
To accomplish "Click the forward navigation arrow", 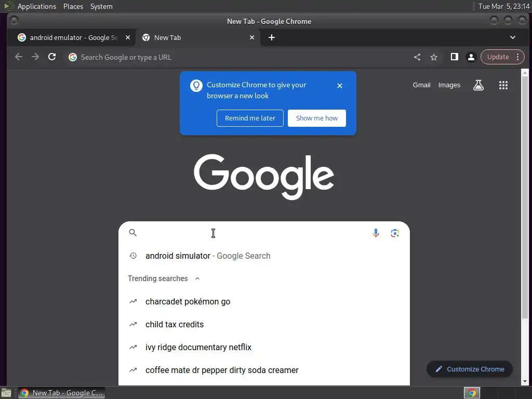I will coord(35,57).
